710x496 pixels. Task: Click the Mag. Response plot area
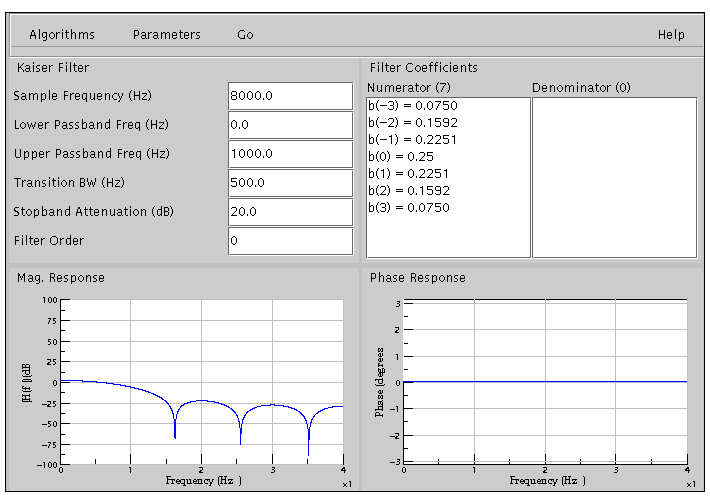coord(202,382)
